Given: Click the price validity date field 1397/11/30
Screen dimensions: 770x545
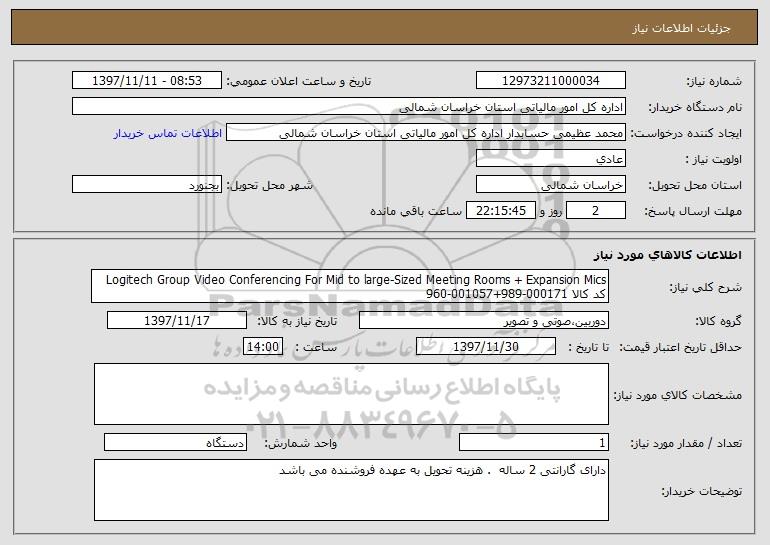Looking at the screenshot, I should click(x=486, y=347).
